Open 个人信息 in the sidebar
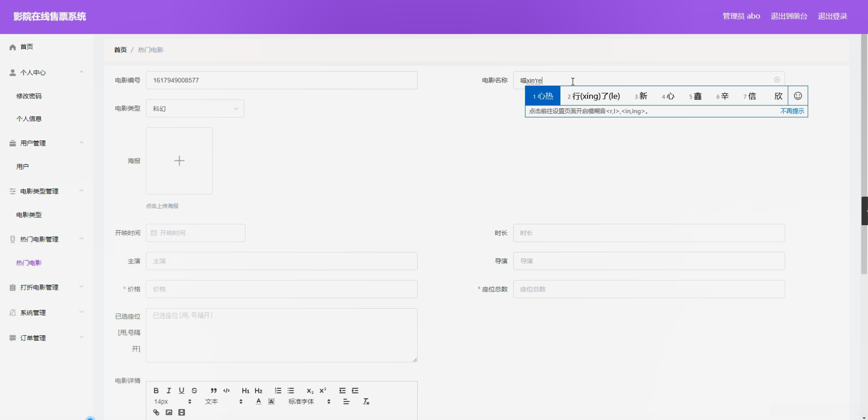The height and width of the screenshot is (420, 868). [x=29, y=119]
